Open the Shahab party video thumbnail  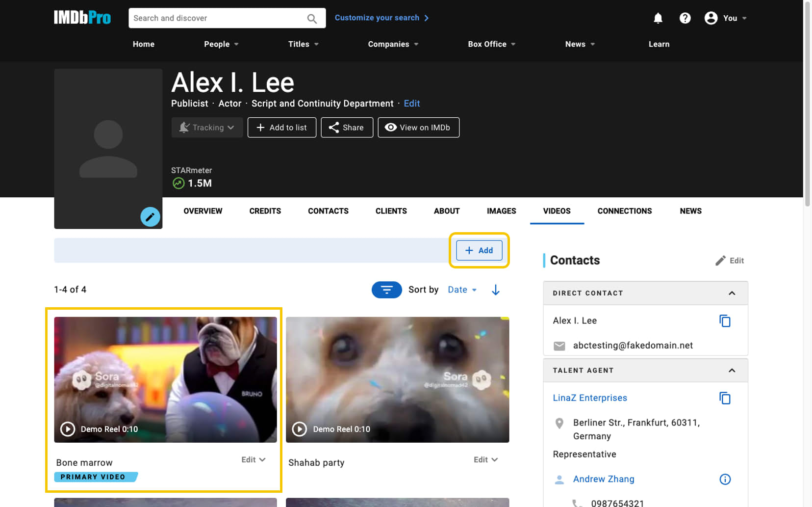pos(397,379)
